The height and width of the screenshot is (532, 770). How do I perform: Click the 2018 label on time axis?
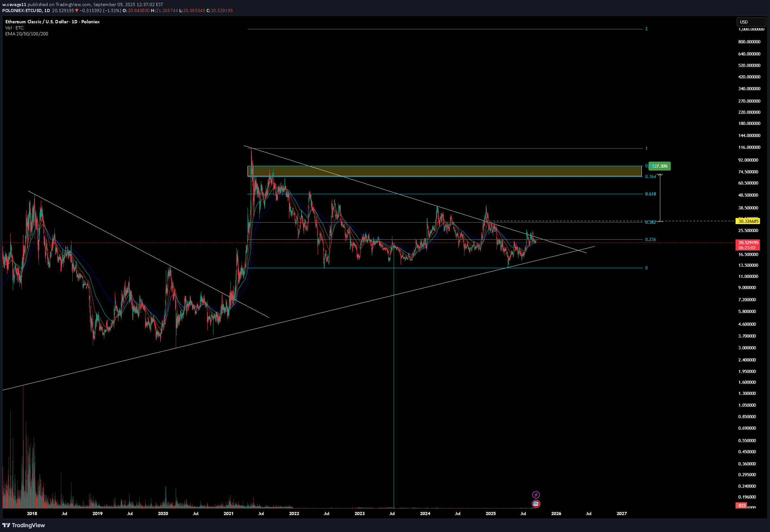(x=32, y=513)
